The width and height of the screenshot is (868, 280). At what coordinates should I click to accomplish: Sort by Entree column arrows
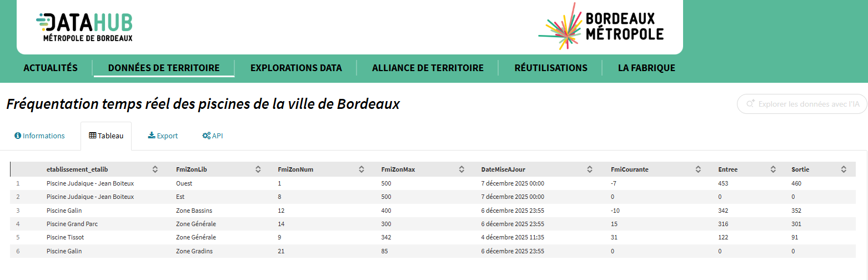tap(773, 169)
